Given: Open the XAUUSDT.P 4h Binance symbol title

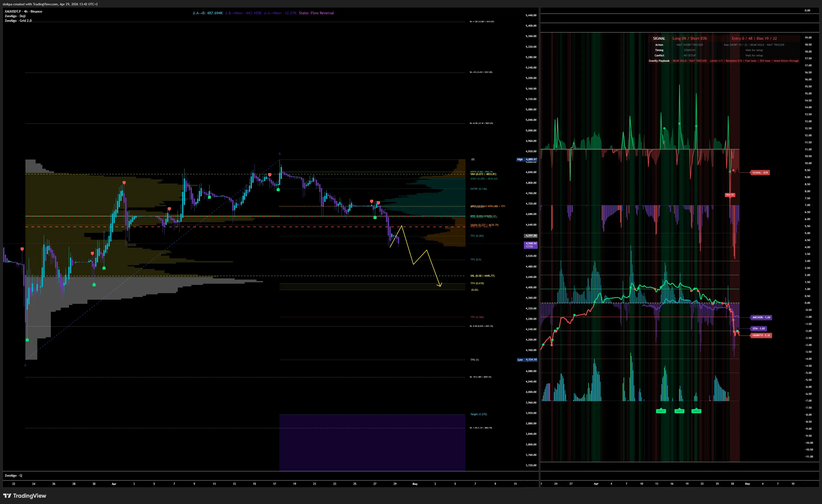Looking at the screenshot, I should (x=23, y=11).
